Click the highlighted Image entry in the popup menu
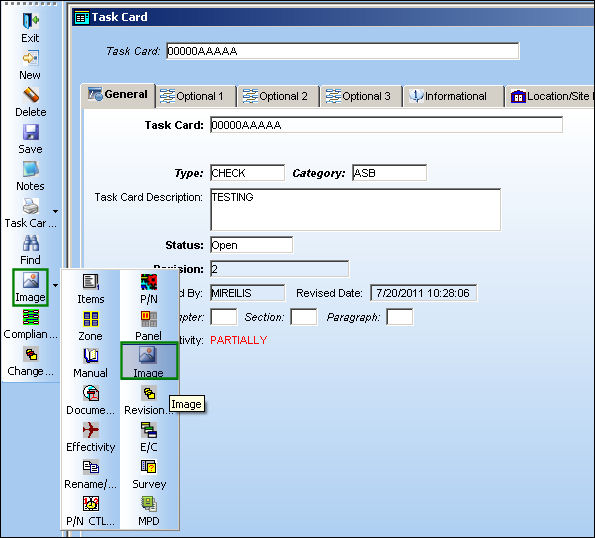 [x=149, y=361]
